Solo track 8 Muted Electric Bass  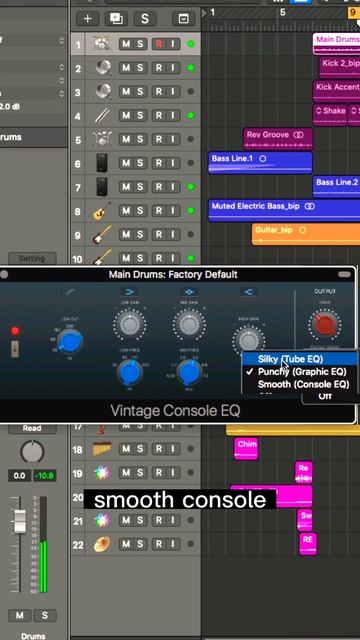pos(140,211)
